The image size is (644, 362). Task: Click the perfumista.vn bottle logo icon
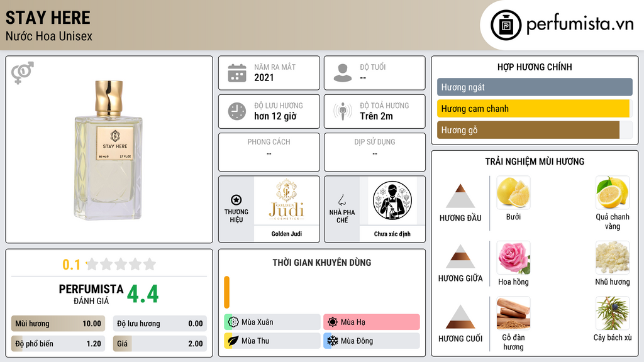(x=506, y=25)
